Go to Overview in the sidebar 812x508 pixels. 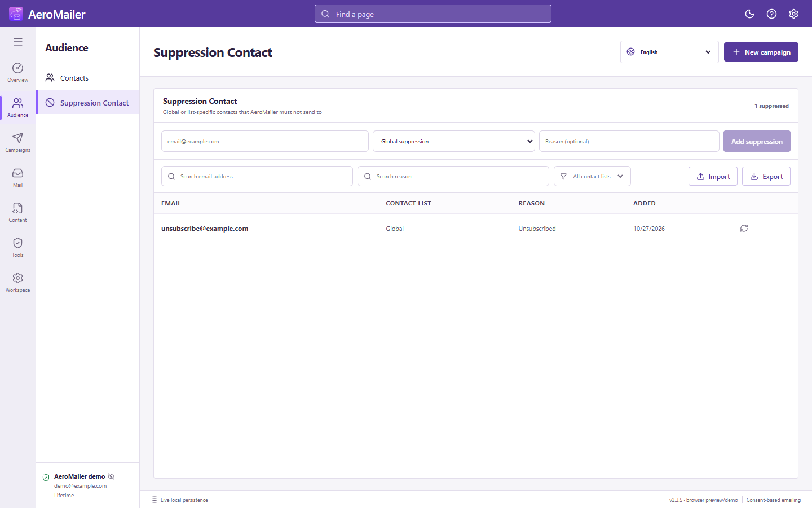pyautogui.click(x=18, y=72)
